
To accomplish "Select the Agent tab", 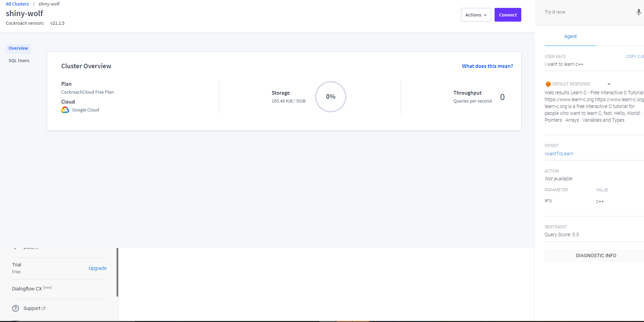I will [570, 36].
